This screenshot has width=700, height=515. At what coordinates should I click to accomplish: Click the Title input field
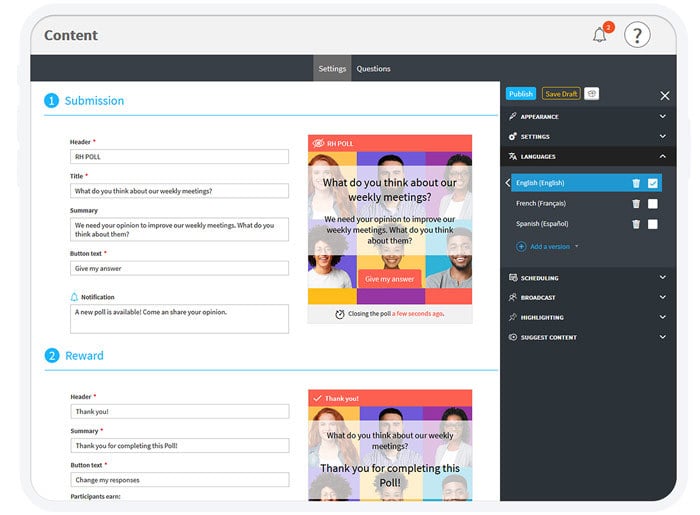179,191
